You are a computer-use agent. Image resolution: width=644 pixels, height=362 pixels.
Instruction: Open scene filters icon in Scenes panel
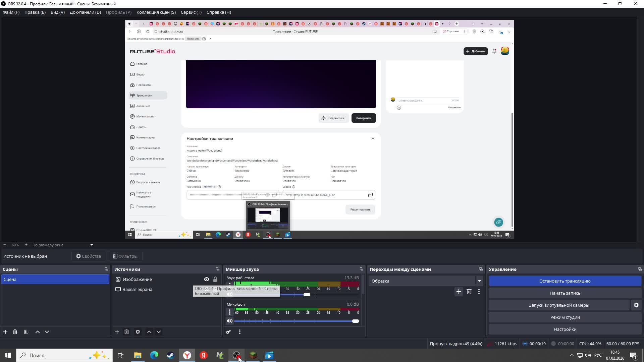(x=26, y=332)
